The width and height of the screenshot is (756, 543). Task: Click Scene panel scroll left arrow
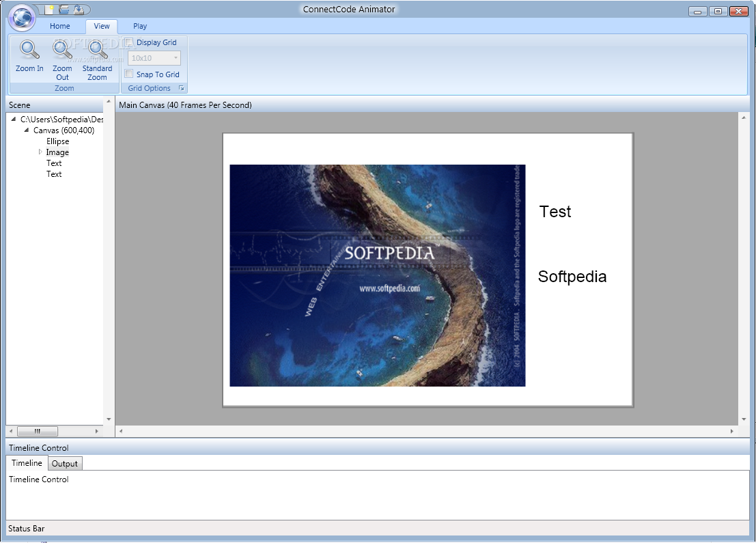11,431
